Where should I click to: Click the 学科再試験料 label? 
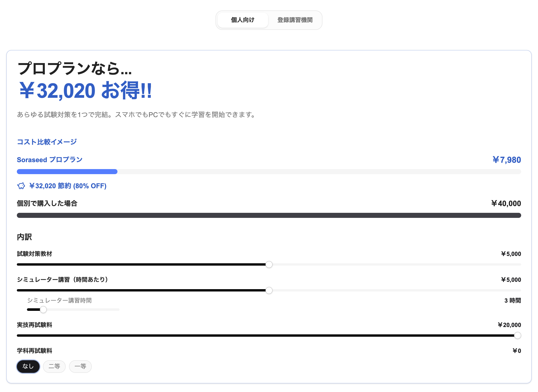tap(35, 351)
